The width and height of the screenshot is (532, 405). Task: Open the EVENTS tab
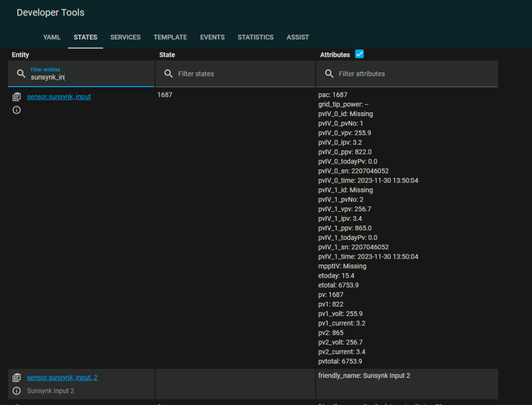click(x=212, y=37)
